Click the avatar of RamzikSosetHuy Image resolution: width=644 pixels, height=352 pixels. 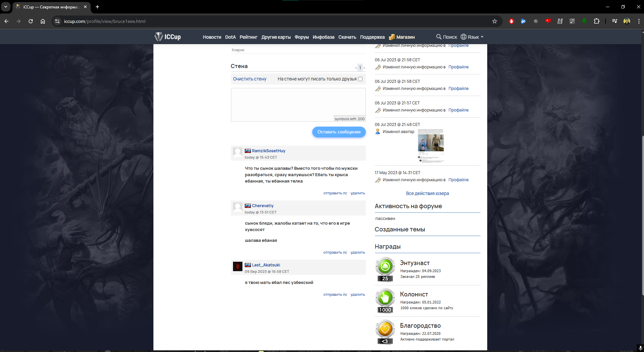click(238, 152)
